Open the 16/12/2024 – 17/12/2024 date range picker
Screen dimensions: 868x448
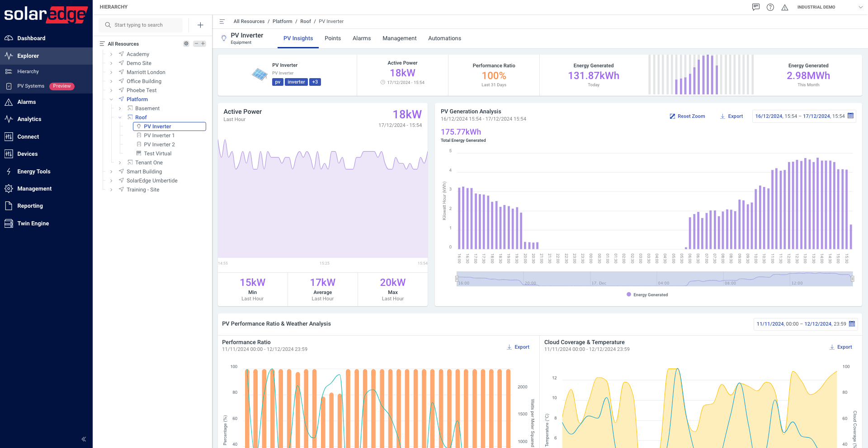(x=804, y=117)
